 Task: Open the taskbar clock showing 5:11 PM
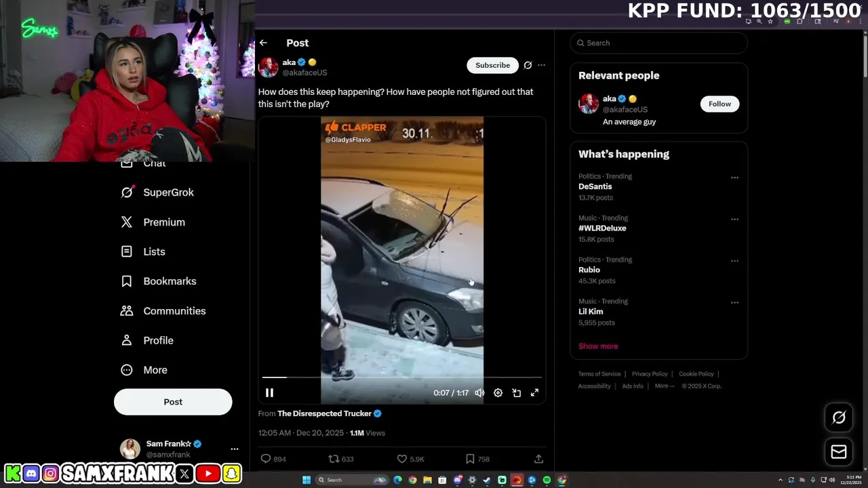tap(851, 480)
